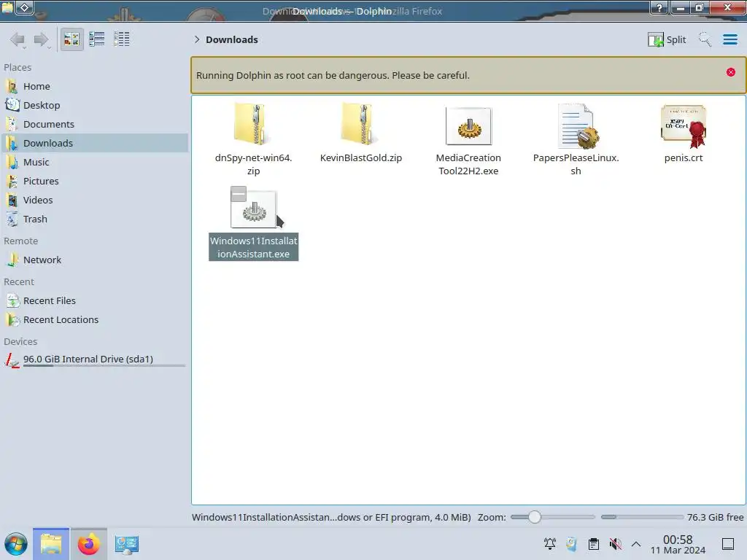Viewport: 747px width, 560px height.
Task: Click the deselect minus on Windows11InstallationAssistant.exe
Action: click(239, 194)
